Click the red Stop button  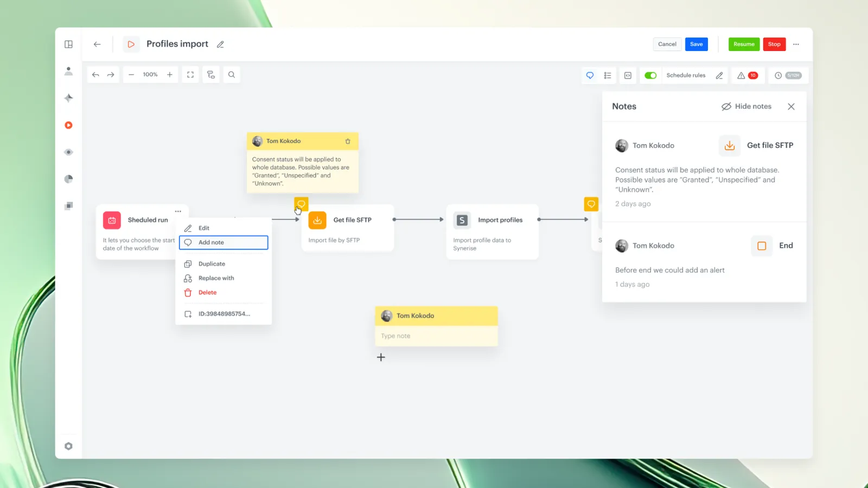774,44
